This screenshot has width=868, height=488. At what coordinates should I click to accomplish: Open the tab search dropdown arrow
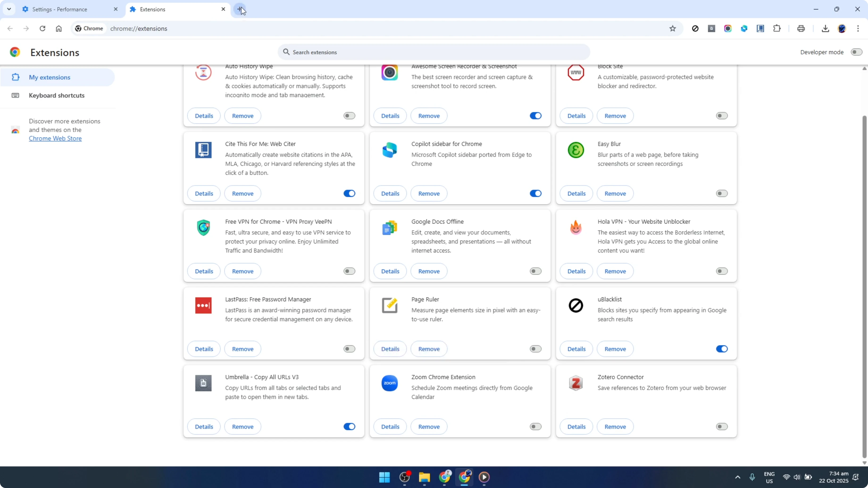9,9
